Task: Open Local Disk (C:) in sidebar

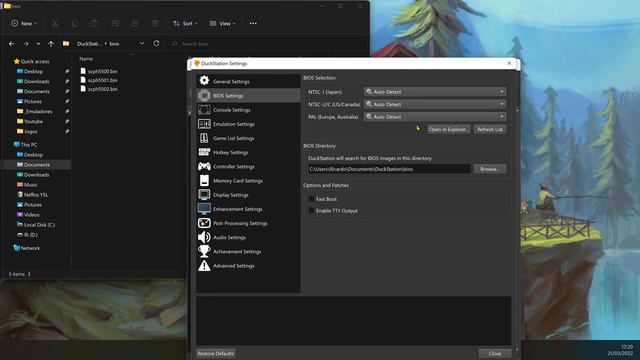Action: click(36, 224)
